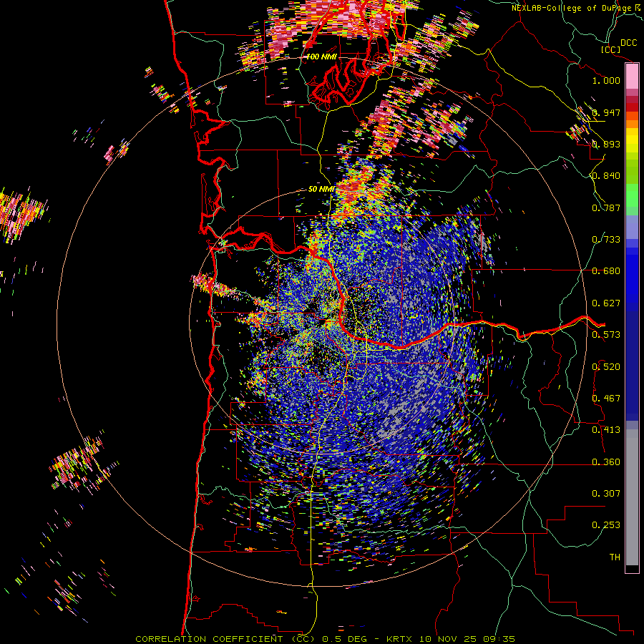The image size is (644, 644).
Task: Select the 0.360 legend value
Action: [606, 462]
